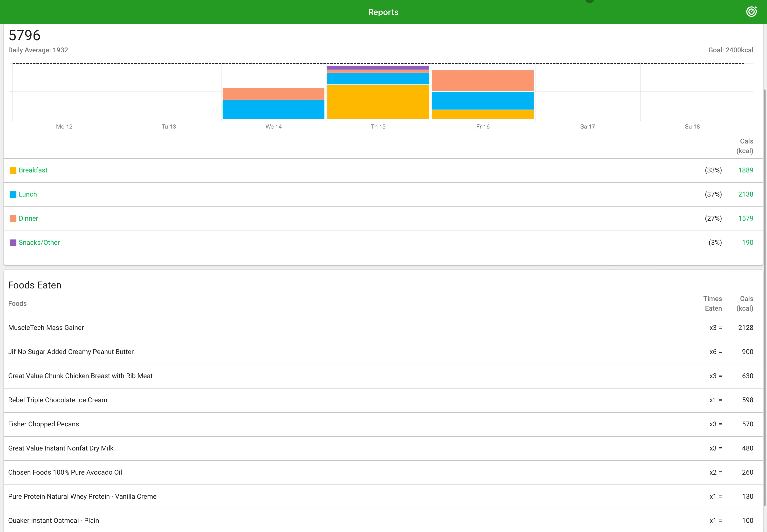This screenshot has width=767, height=532.
Task: Select the Jif Creamy Peanut Butter row
Action: pos(383,352)
